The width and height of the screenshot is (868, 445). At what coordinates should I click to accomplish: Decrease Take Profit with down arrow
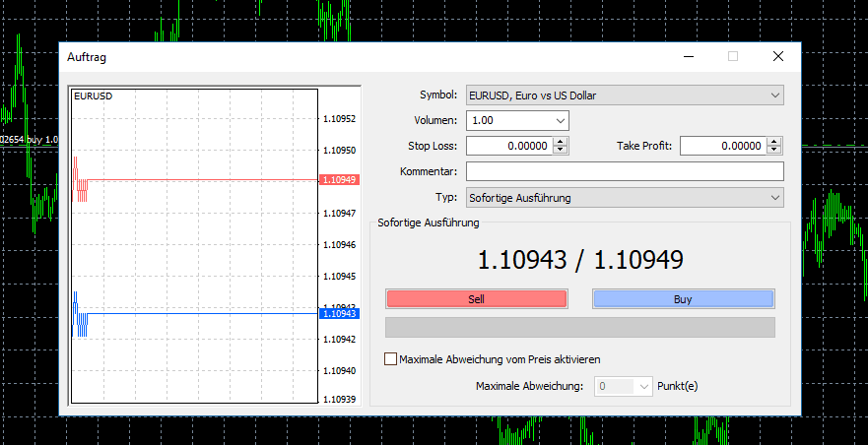pyautogui.click(x=774, y=150)
